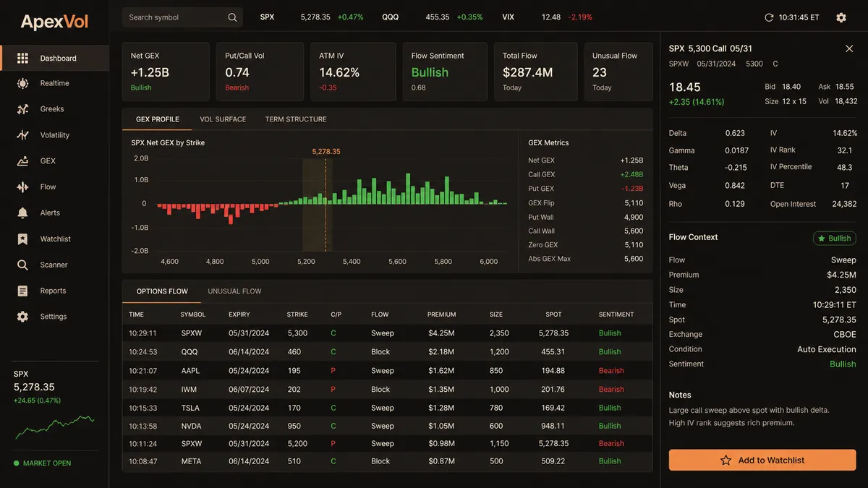
Task: Sort by the SENTIMENT column header
Action: [x=616, y=314]
